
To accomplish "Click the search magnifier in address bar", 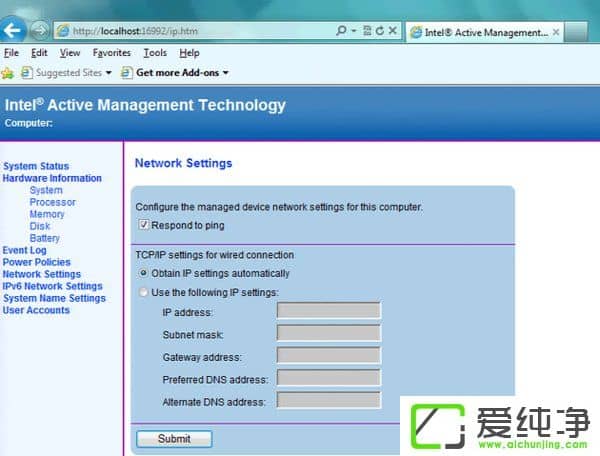I will point(341,31).
